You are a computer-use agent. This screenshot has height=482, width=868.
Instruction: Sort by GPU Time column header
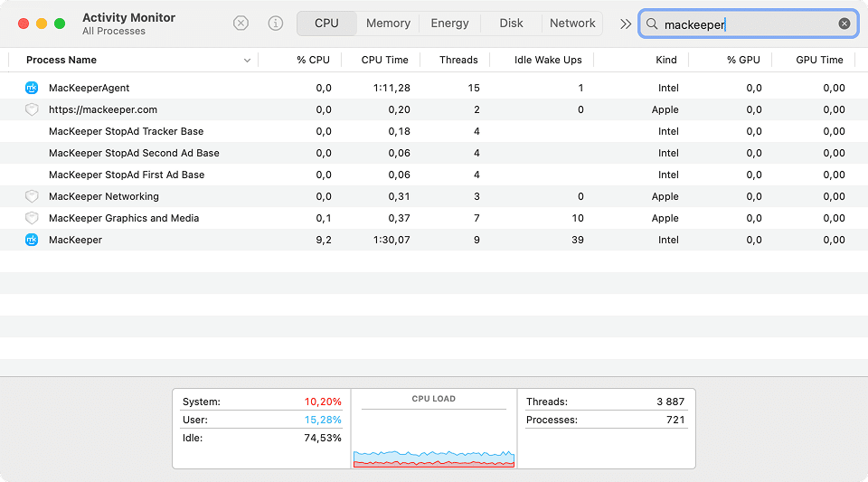819,60
